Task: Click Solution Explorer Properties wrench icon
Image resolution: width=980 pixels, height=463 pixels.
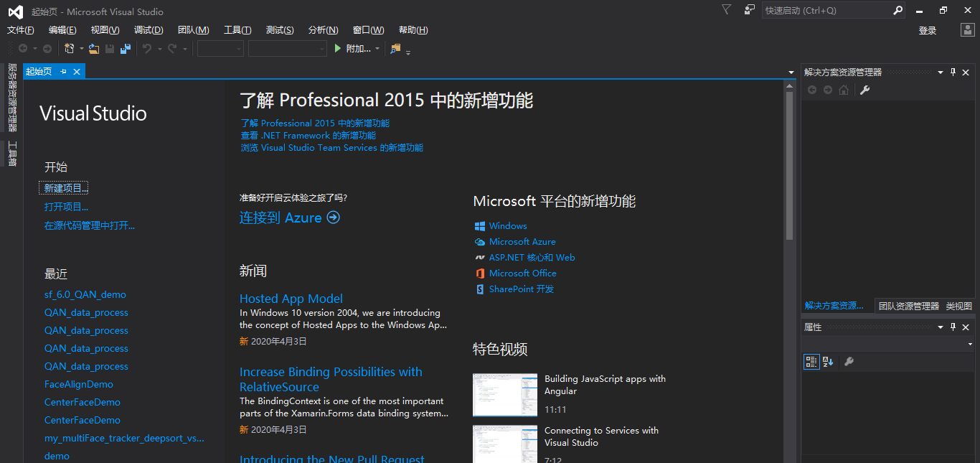Action: point(864,90)
